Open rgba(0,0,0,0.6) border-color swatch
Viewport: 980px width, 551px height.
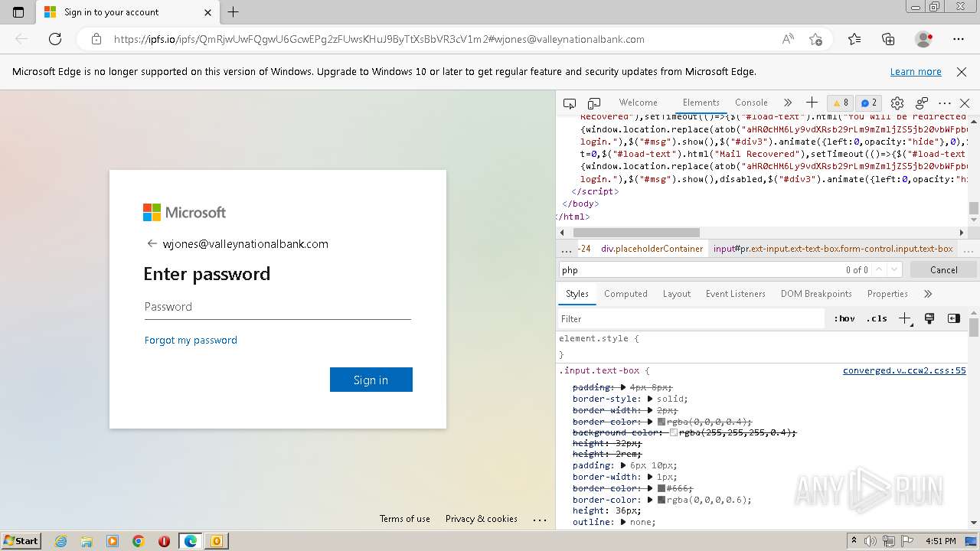pyautogui.click(x=661, y=500)
